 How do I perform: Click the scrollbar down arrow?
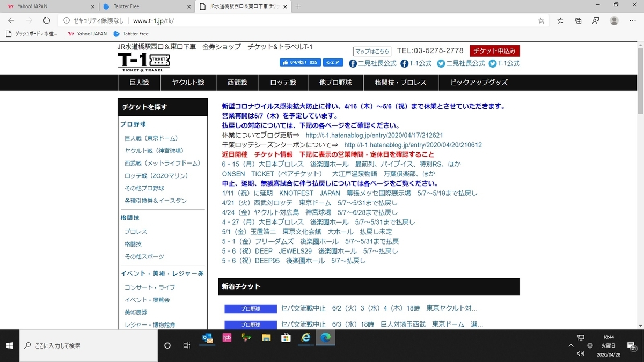point(640,325)
